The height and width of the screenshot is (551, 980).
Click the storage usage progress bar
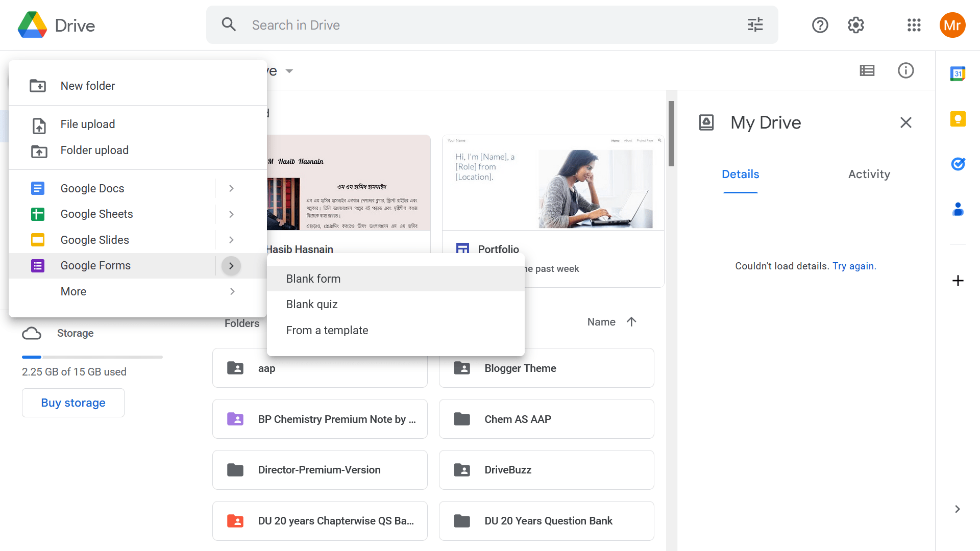tap(92, 357)
